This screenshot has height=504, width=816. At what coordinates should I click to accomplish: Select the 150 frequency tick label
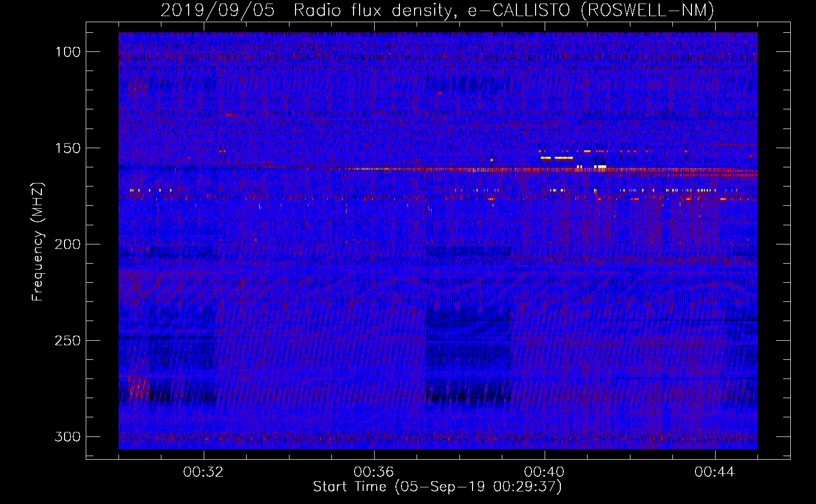pyautogui.click(x=68, y=148)
